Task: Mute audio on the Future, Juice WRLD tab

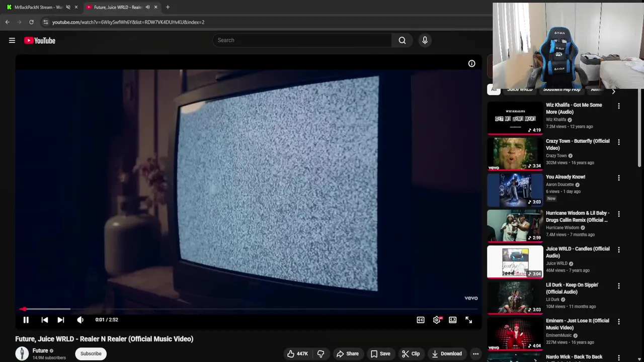Action: 147,7
